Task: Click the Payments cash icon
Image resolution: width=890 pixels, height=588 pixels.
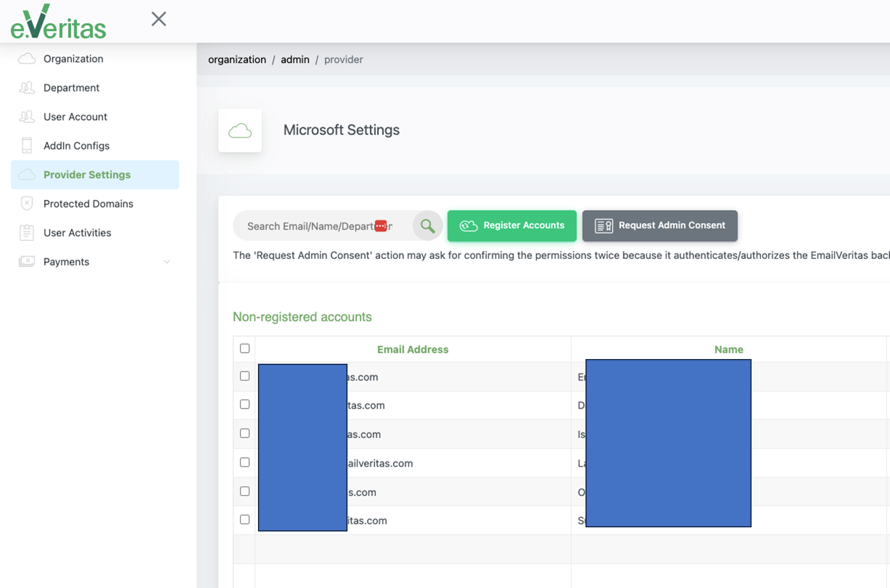Action: (27, 261)
